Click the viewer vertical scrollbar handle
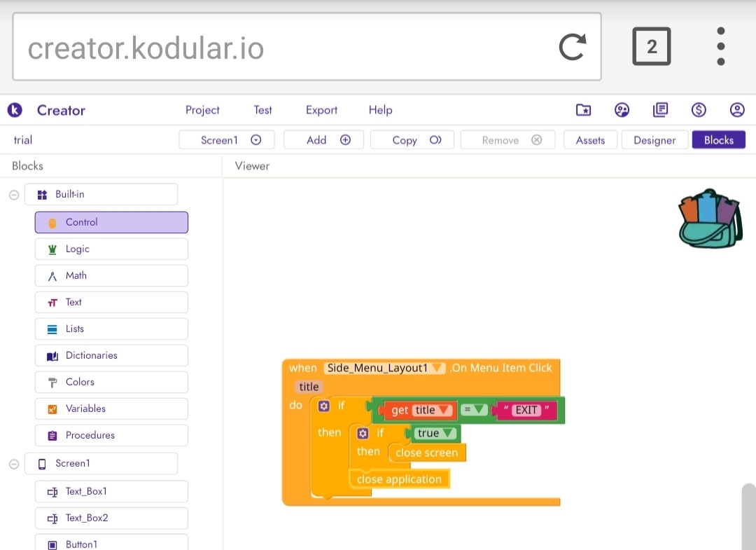756x550 pixels. click(749, 516)
